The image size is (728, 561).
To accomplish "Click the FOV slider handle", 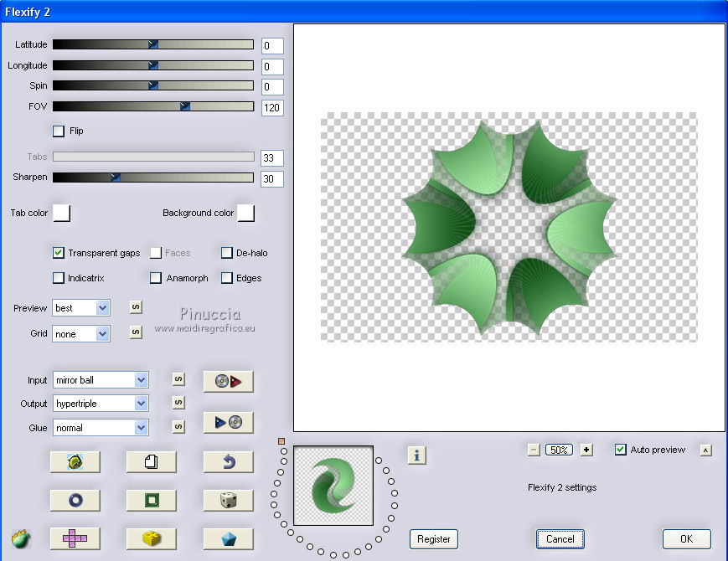I will (185, 106).
